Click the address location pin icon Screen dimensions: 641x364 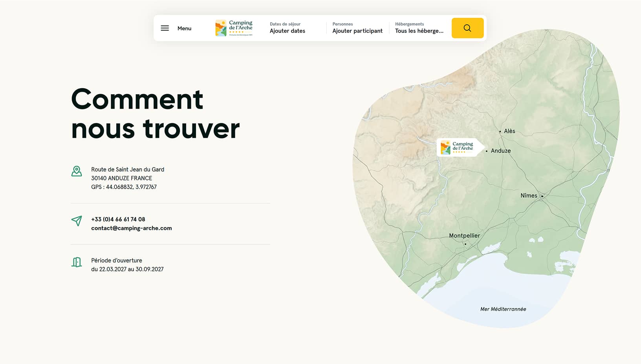click(x=77, y=171)
